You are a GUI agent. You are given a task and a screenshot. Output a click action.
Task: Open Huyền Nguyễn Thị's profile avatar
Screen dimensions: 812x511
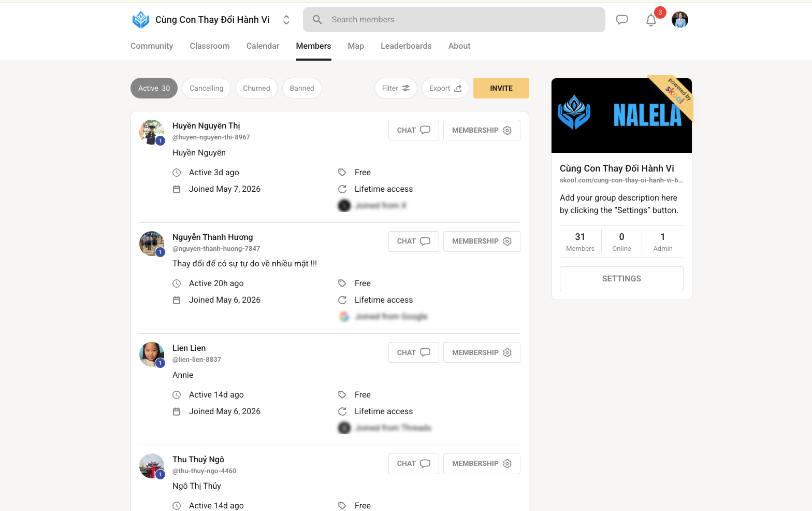tap(152, 132)
